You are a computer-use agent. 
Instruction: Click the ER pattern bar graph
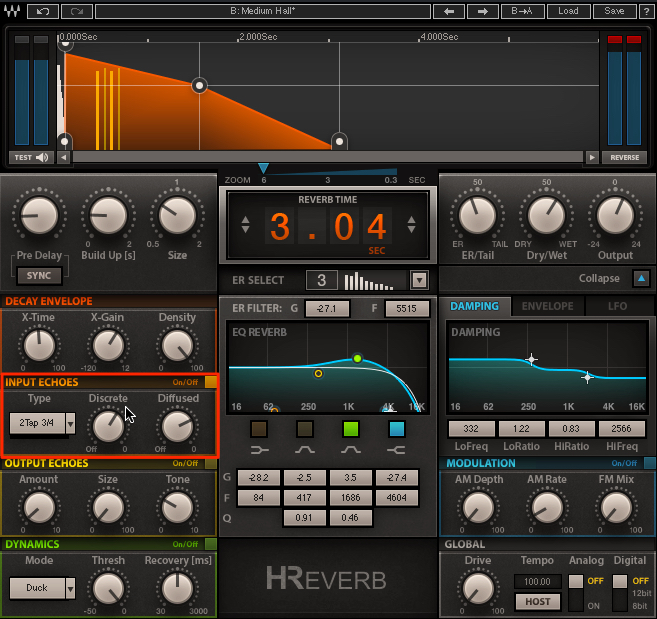point(369,281)
